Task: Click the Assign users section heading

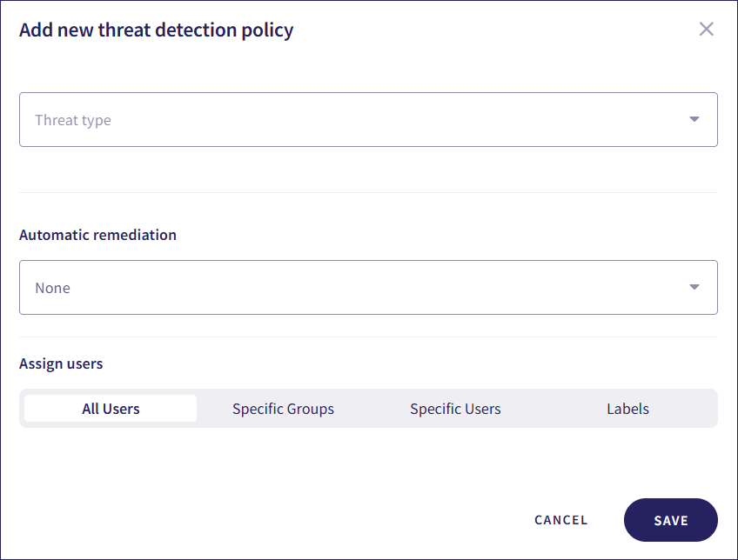Action: [x=61, y=363]
